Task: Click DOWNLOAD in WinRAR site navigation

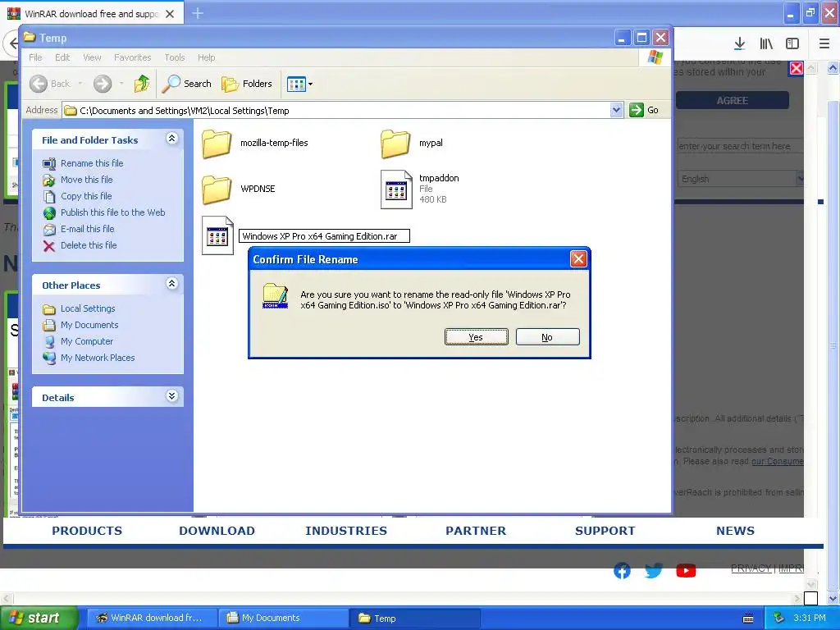Action: [217, 531]
